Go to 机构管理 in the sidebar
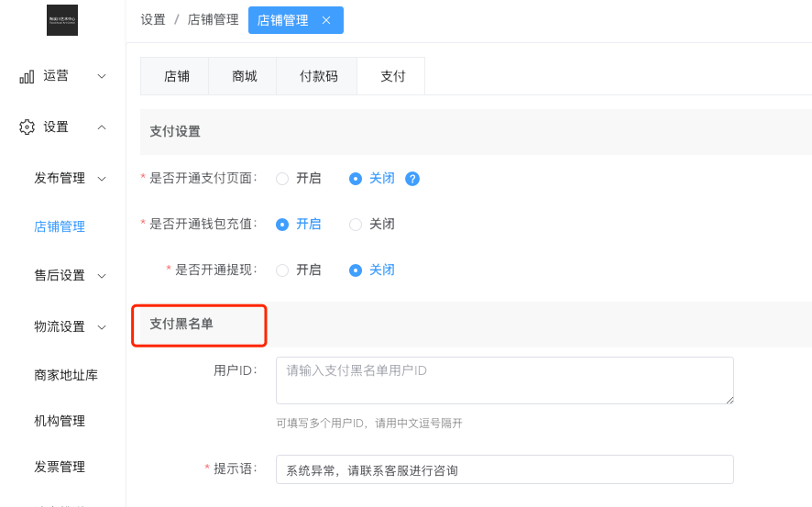Screen dimensions: 812x507 click(x=60, y=421)
